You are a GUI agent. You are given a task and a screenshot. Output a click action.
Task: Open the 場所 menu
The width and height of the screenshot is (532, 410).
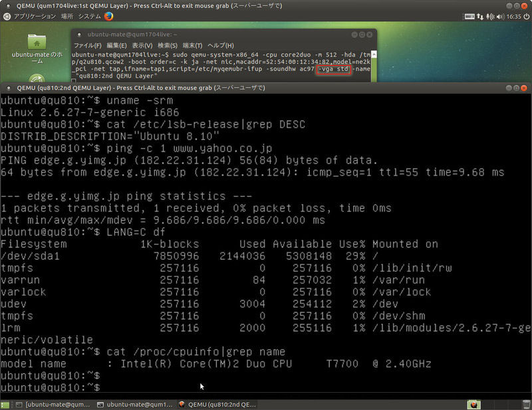[x=67, y=16]
